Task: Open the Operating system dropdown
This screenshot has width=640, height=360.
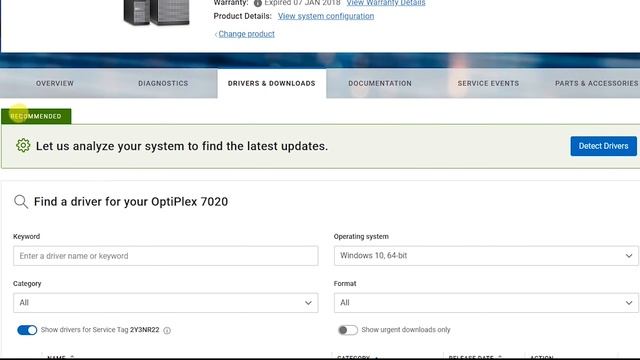Action: click(486, 256)
